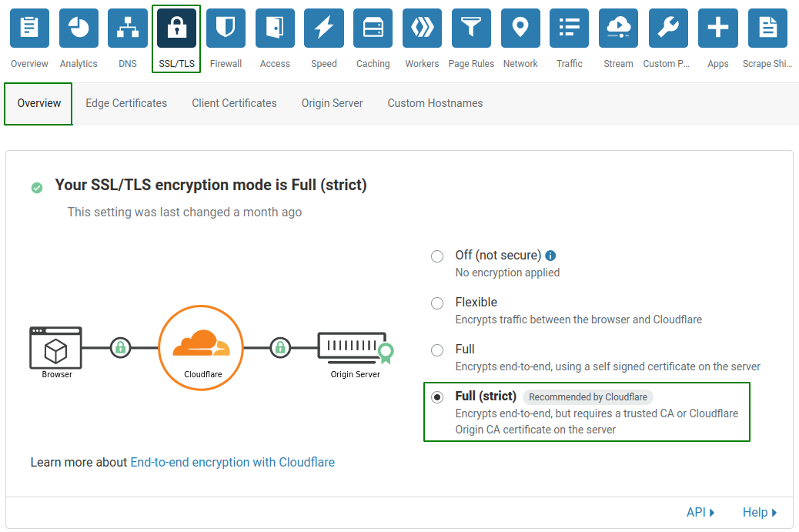Click the padlock between Browser and Cloudflare

point(121,348)
